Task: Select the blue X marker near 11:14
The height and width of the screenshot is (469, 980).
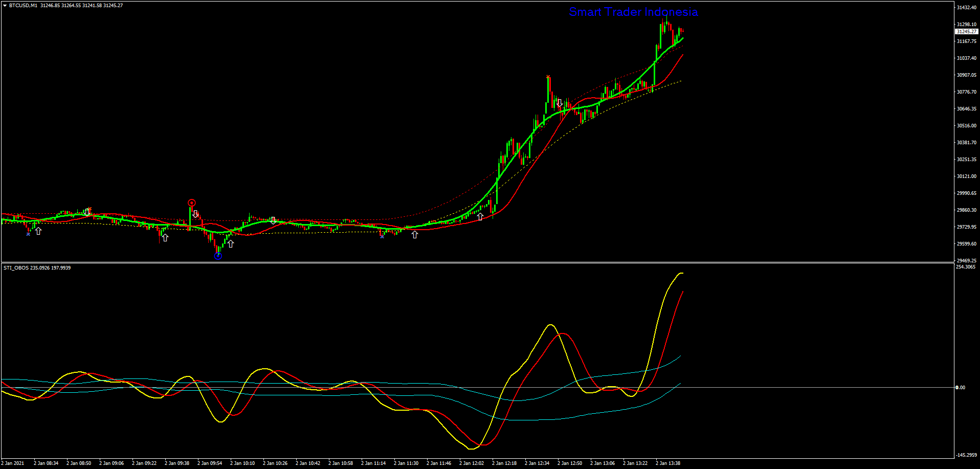Action: 382,236
